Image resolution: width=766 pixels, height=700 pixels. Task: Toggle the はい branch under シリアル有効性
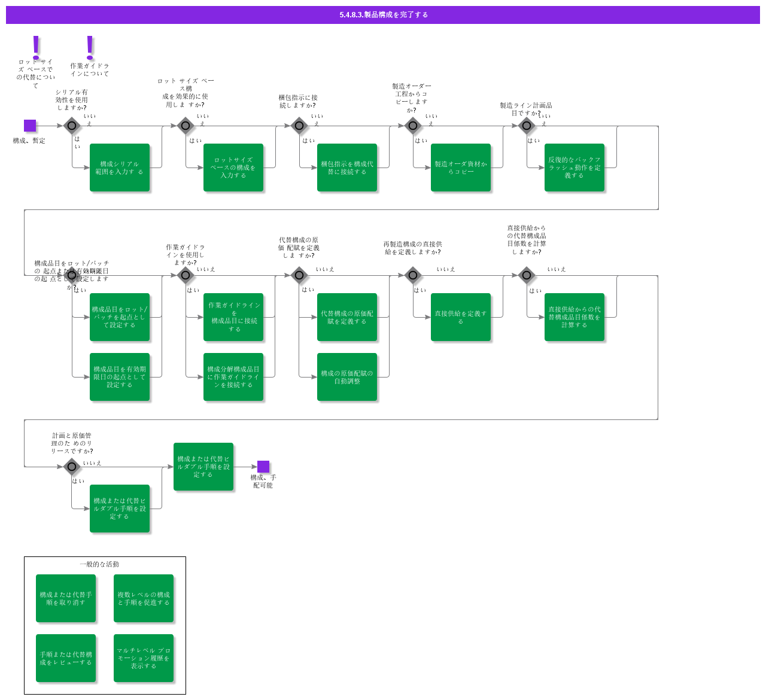[77, 142]
